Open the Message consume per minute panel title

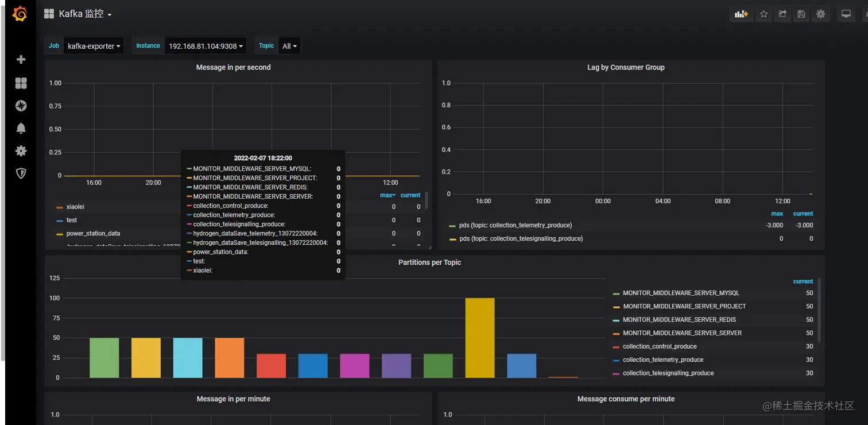pyautogui.click(x=626, y=399)
